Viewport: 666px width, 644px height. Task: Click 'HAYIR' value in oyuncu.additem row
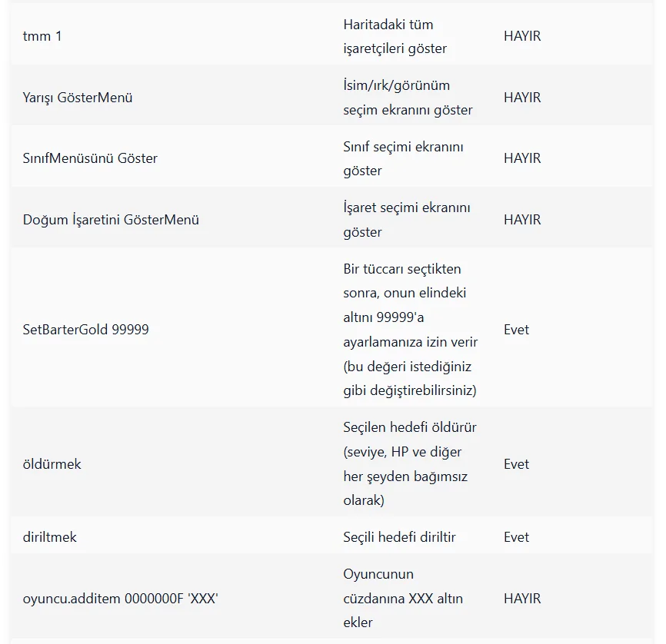coord(522,599)
